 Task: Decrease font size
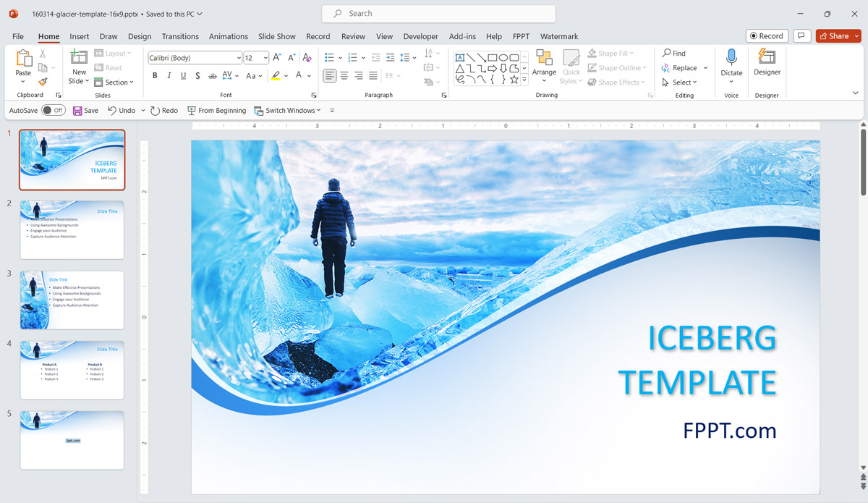coord(292,57)
